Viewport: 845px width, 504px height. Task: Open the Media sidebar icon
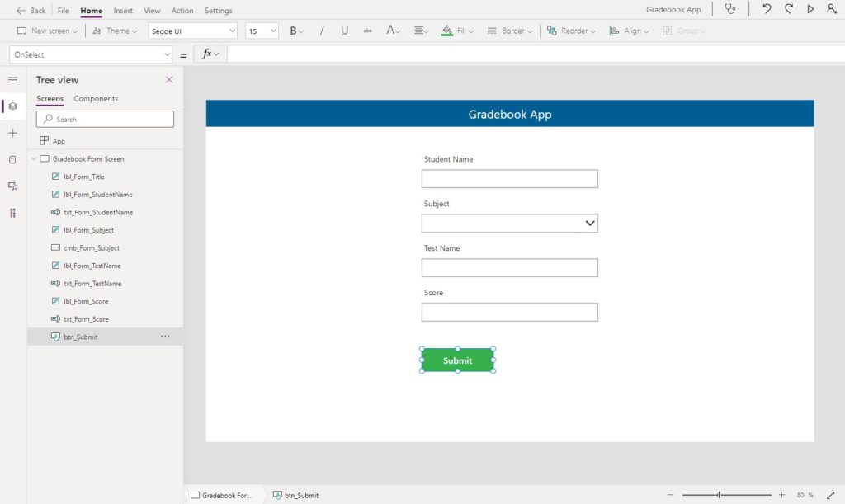(x=13, y=186)
